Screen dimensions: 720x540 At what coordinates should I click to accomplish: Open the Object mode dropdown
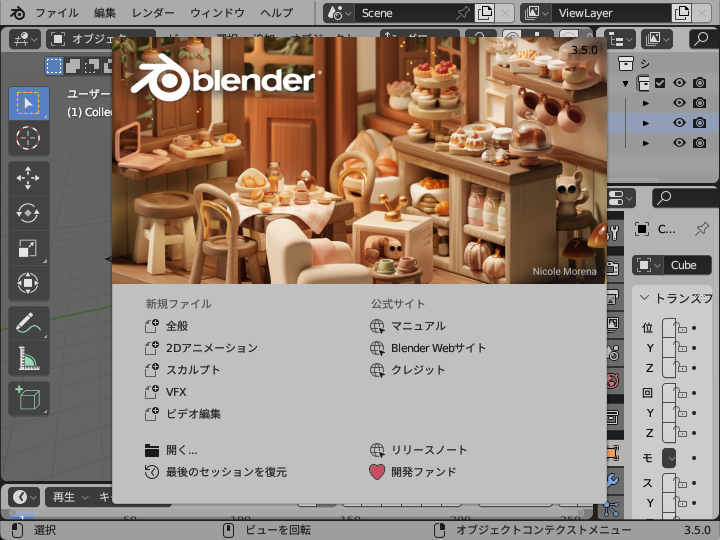pyautogui.click(x=100, y=39)
